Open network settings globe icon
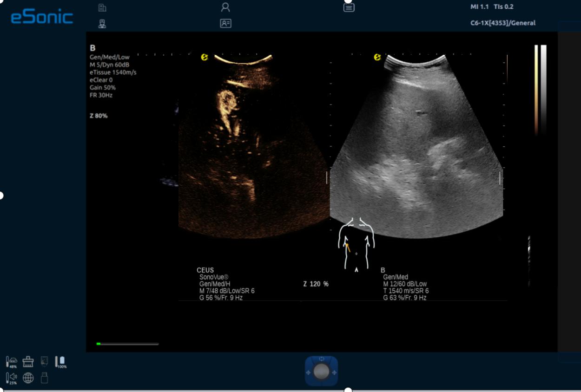 (28, 378)
